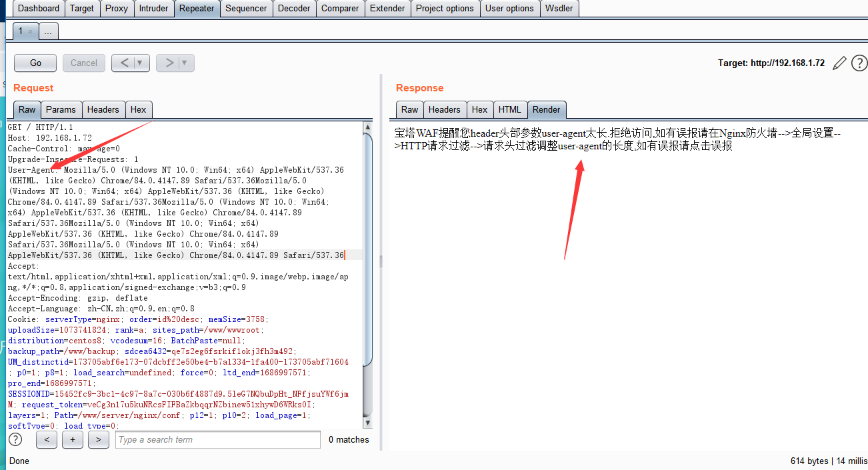The height and width of the screenshot is (470, 868).
Task: Switch to the Wsdler tab
Action: pos(559,9)
